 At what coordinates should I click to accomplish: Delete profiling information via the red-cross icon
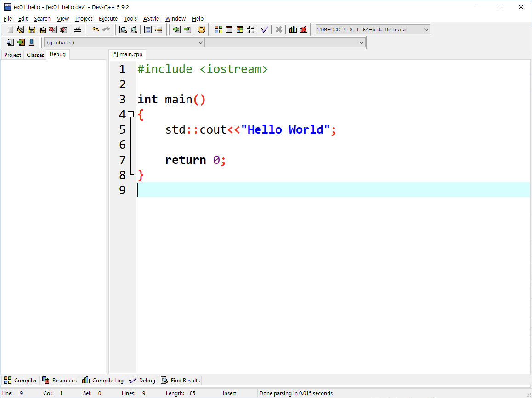(304, 29)
